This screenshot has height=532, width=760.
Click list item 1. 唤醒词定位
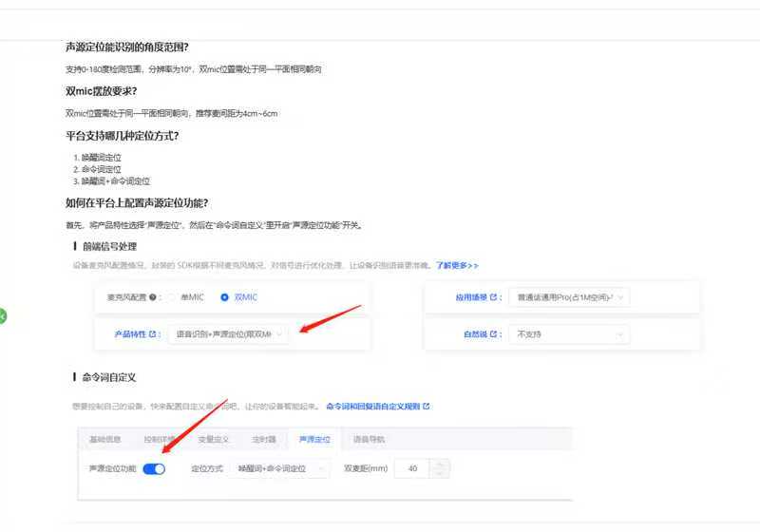(98, 158)
